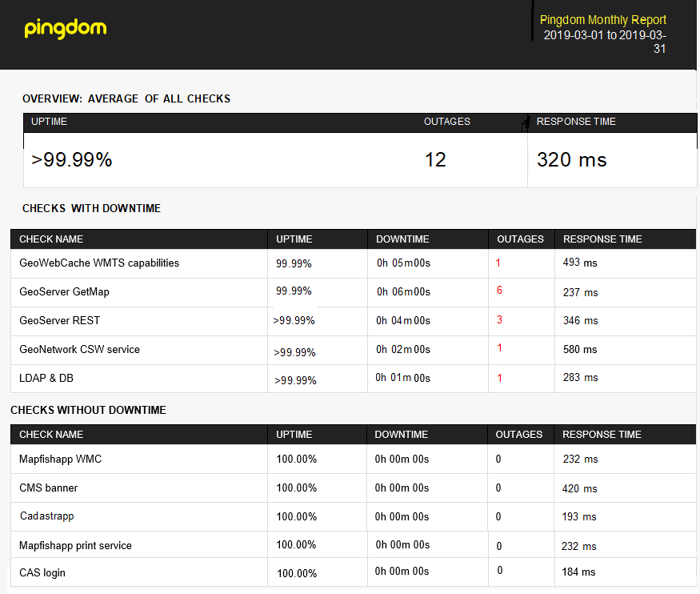Select the LDAP & DB check name
Screen dimensions: 700x594
(x=46, y=378)
